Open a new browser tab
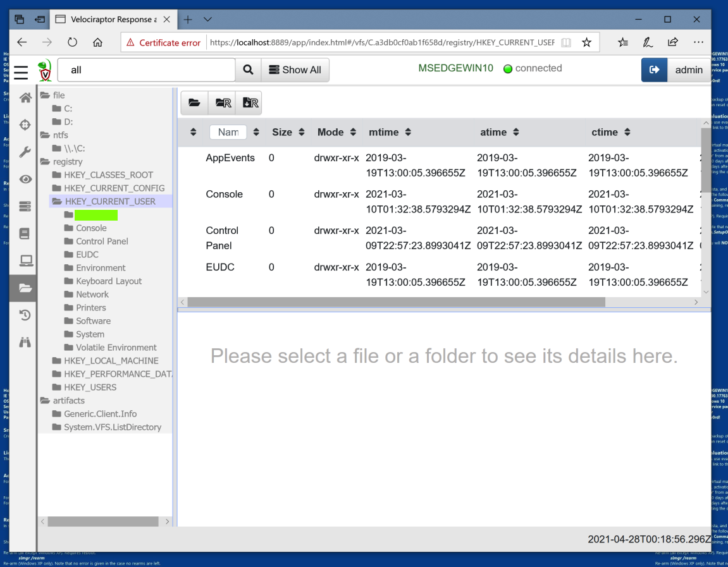Image resolution: width=728 pixels, height=567 pixels. coord(188,20)
